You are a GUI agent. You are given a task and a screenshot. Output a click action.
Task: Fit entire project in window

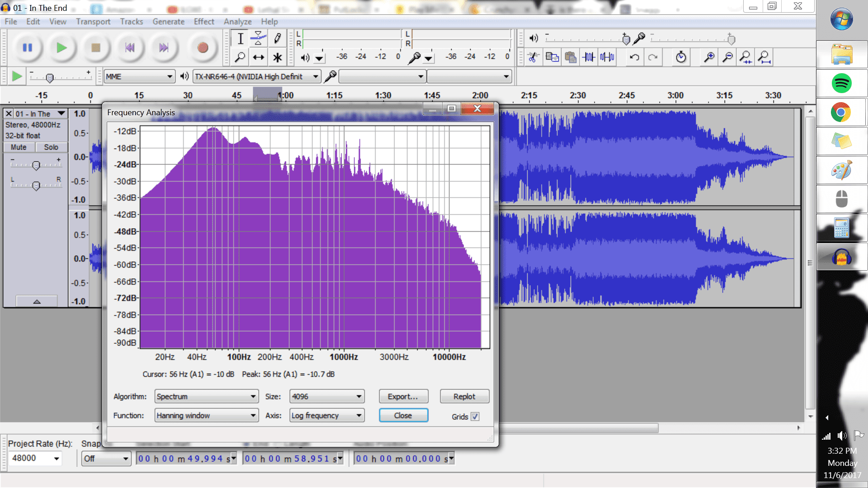tap(764, 57)
